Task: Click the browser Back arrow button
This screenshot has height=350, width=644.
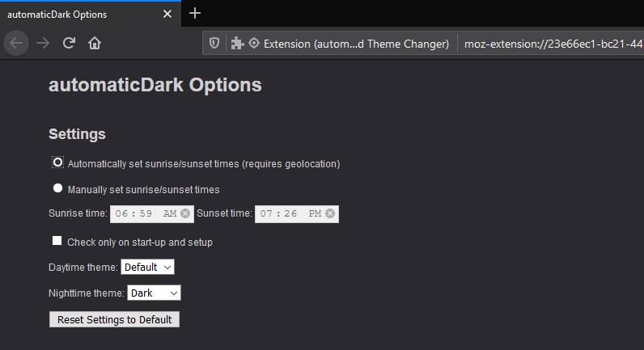Action: (16, 43)
